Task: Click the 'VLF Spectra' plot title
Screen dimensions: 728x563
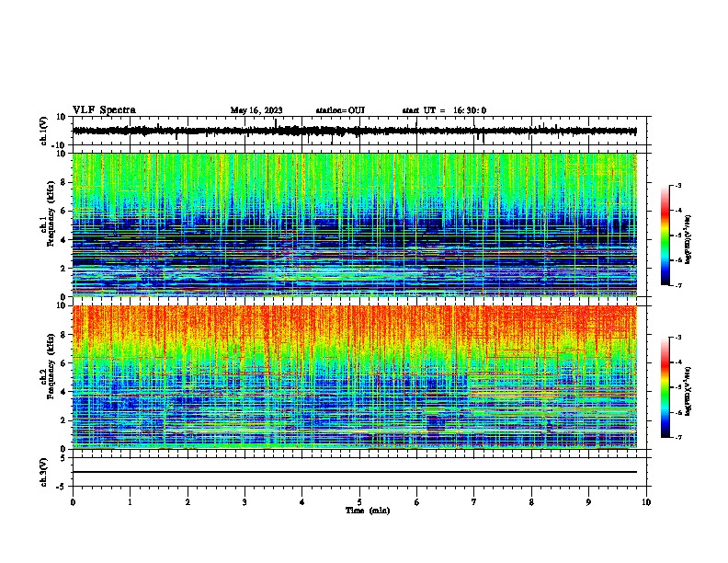Action: coord(104,110)
